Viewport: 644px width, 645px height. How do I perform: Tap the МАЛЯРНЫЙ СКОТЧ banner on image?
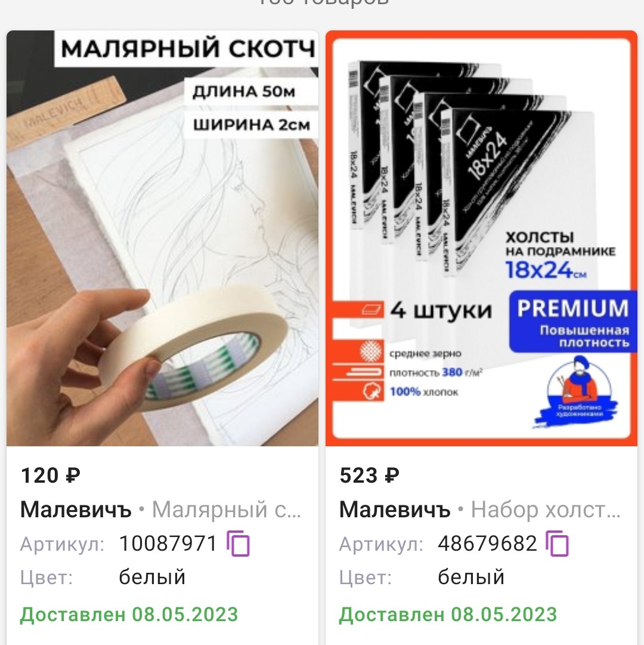(x=186, y=48)
